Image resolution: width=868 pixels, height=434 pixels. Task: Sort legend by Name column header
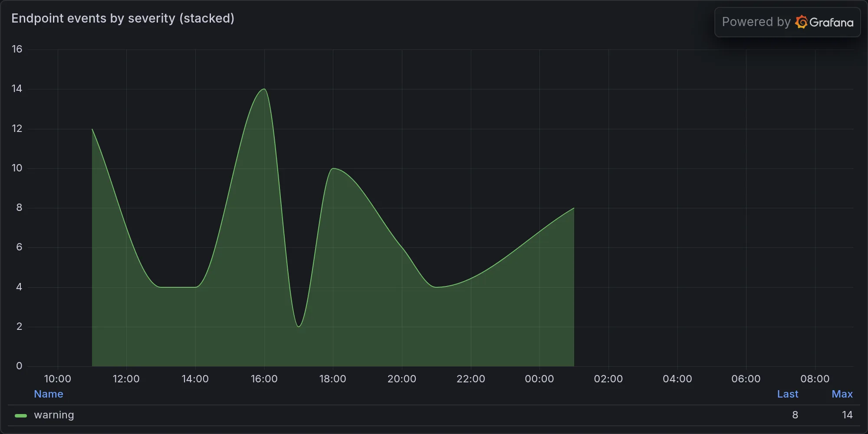(x=49, y=394)
